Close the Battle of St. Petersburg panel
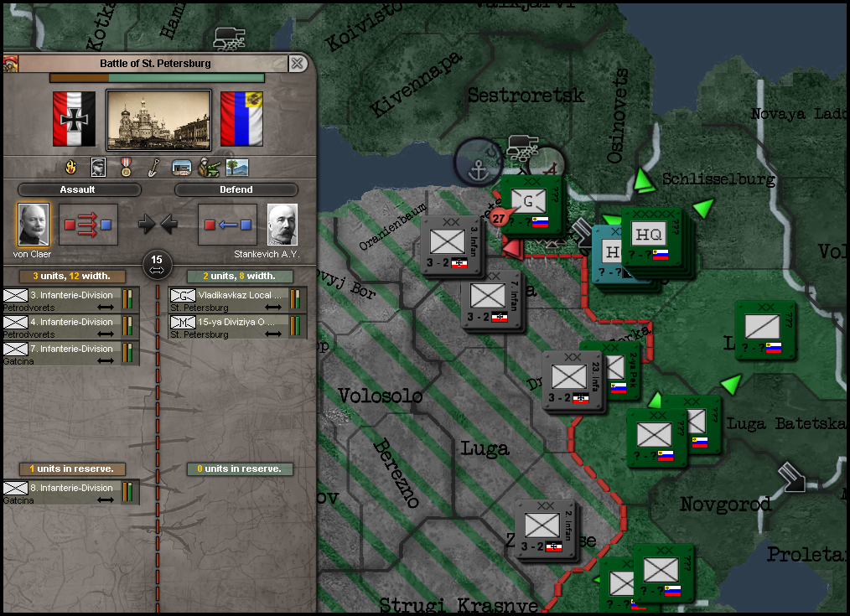Screen dimensions: 850x616 [x=297, y=64]
